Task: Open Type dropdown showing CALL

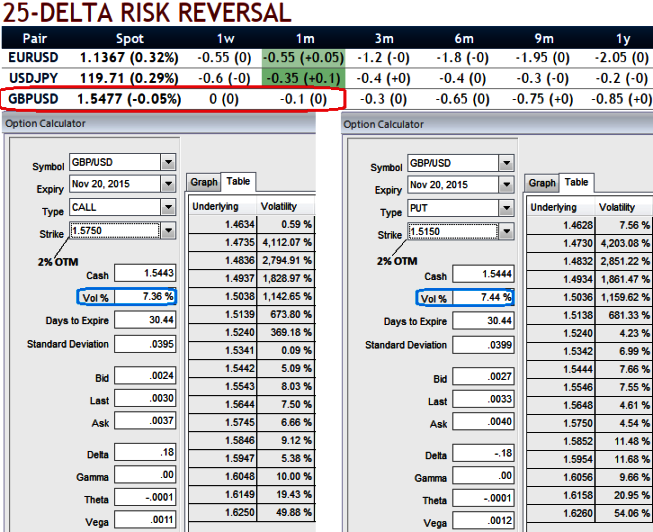Action: pos(168,207)
